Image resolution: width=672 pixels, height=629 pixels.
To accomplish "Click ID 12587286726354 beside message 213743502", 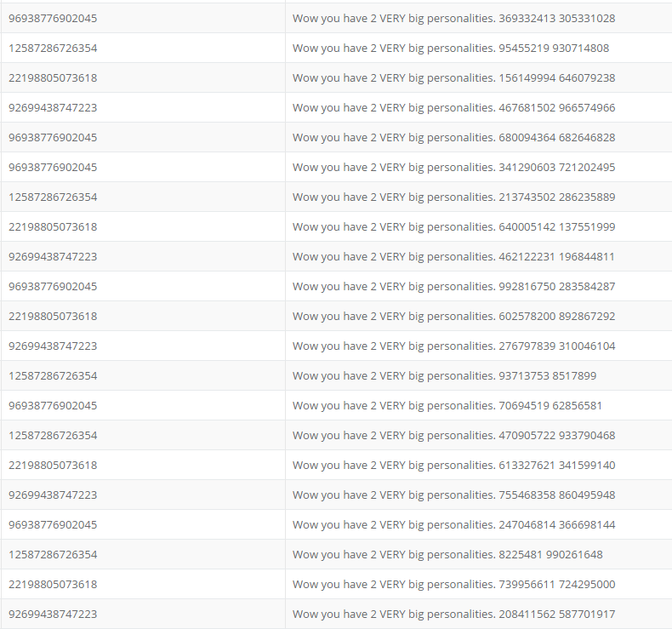I will coord(53,197).
